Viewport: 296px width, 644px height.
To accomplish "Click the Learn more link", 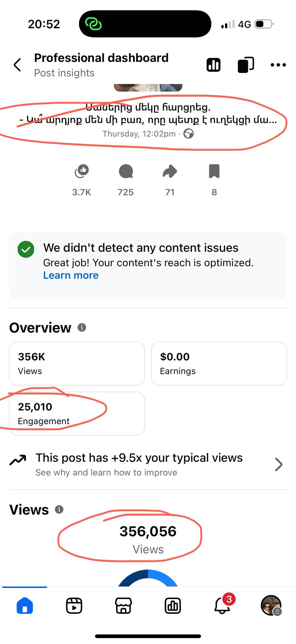I will (x=71, y=275).
